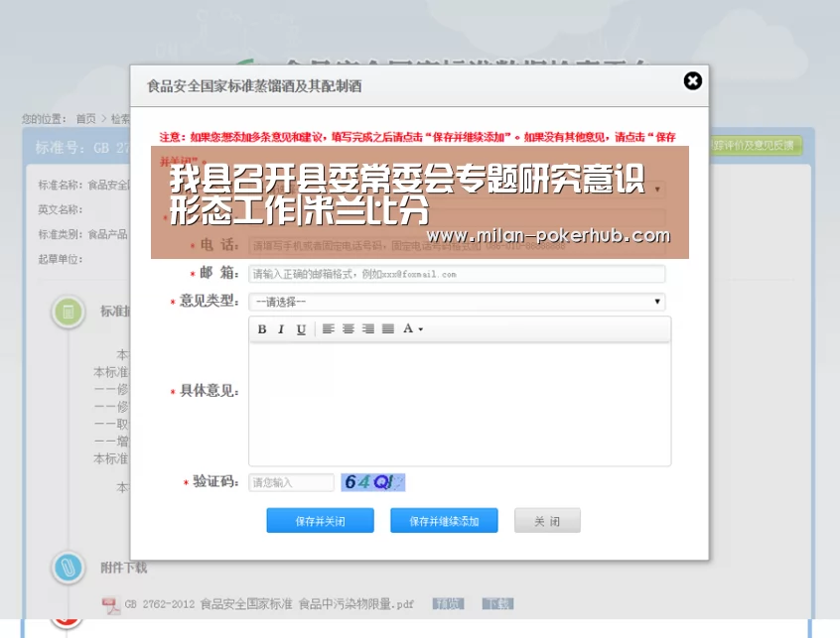Viewport: 840px width, 638px height.
Task: Click the 附件下载 heading text
Action: pos(124,568)
